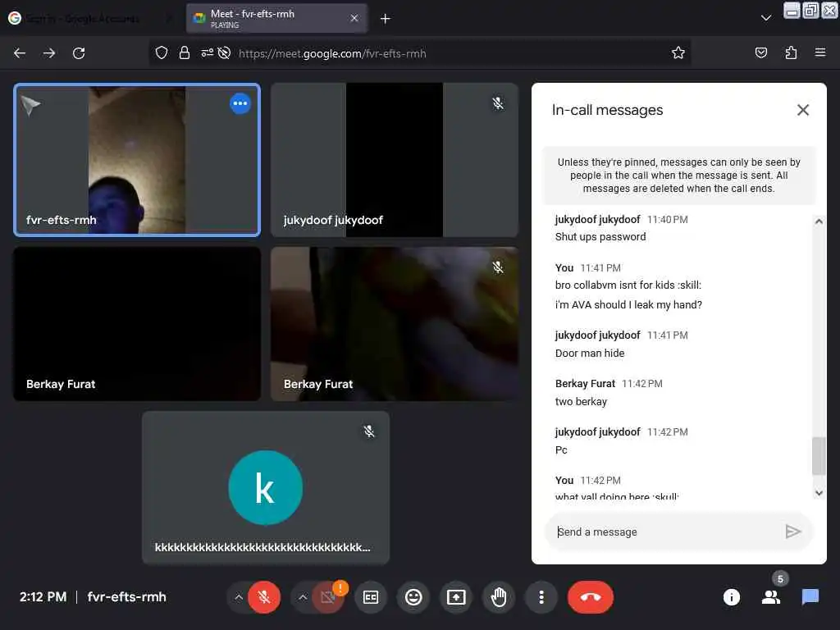Select the blurry Berkay Furat video tile
Image resolution: width=840 pixels, height=630 pixels.
(x=395, y=323)
